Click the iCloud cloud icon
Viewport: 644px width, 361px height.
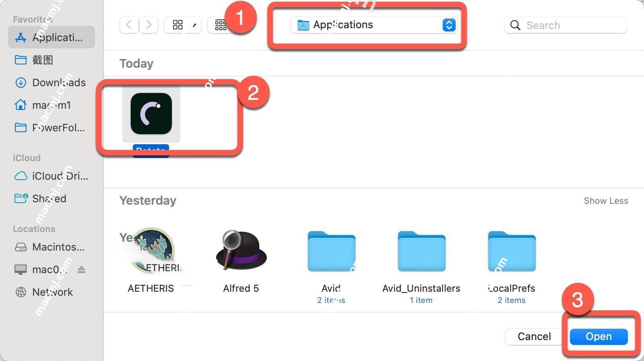pos(21,176)
